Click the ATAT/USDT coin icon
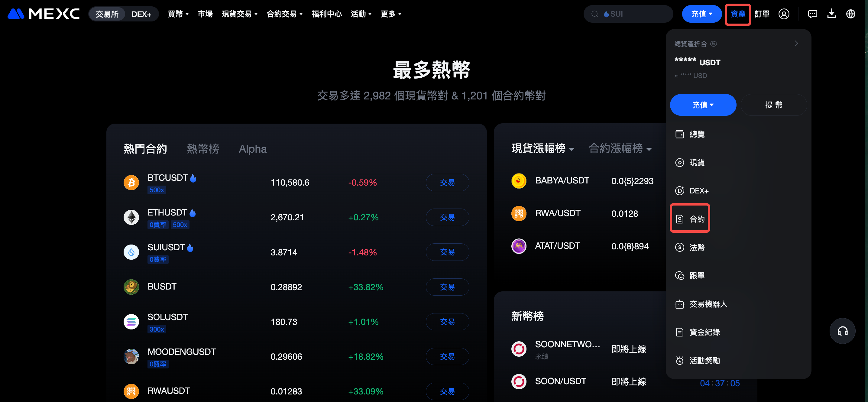This screenshot has height=402, width=868. coord(519,246)
